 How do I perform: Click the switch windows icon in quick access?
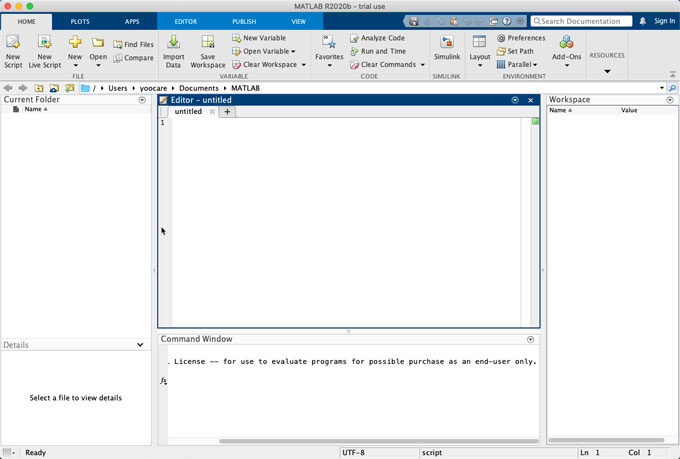[493, 21]
